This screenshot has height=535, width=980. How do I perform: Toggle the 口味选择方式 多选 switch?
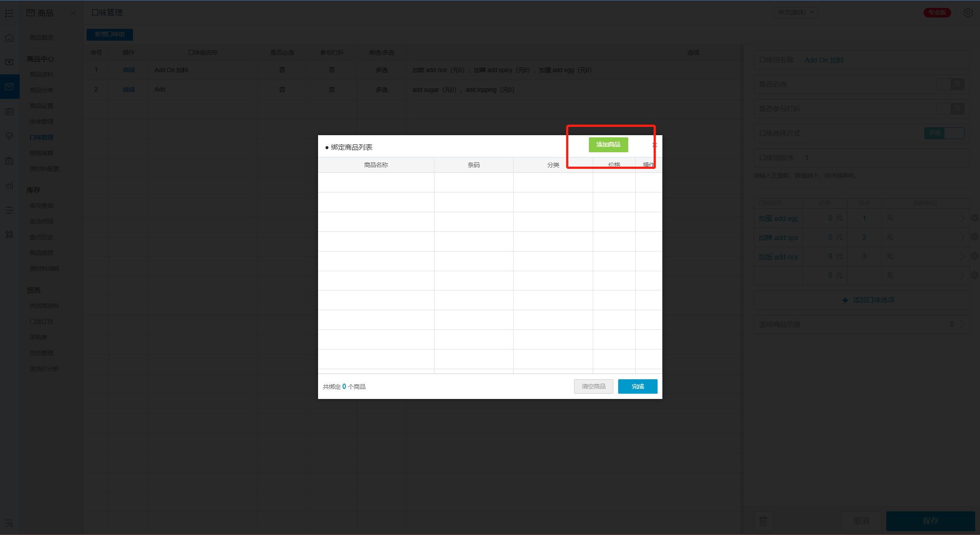tap(944, 133)
